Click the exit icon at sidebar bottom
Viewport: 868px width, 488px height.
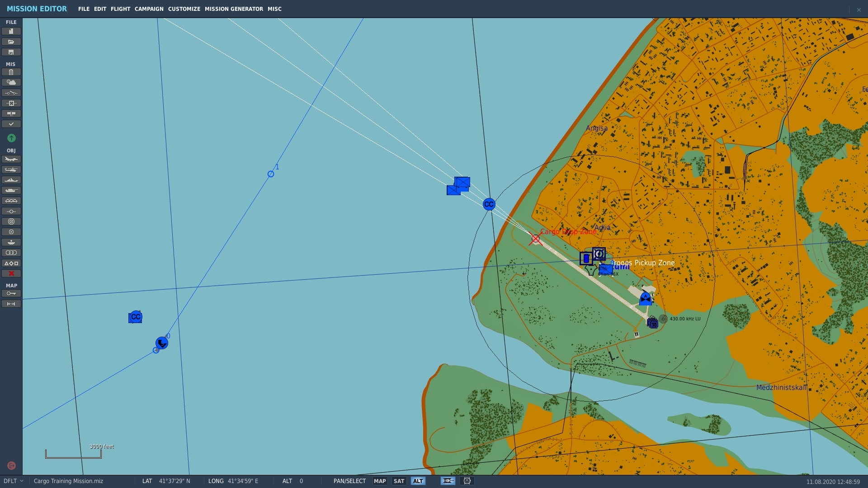[11, 466]
